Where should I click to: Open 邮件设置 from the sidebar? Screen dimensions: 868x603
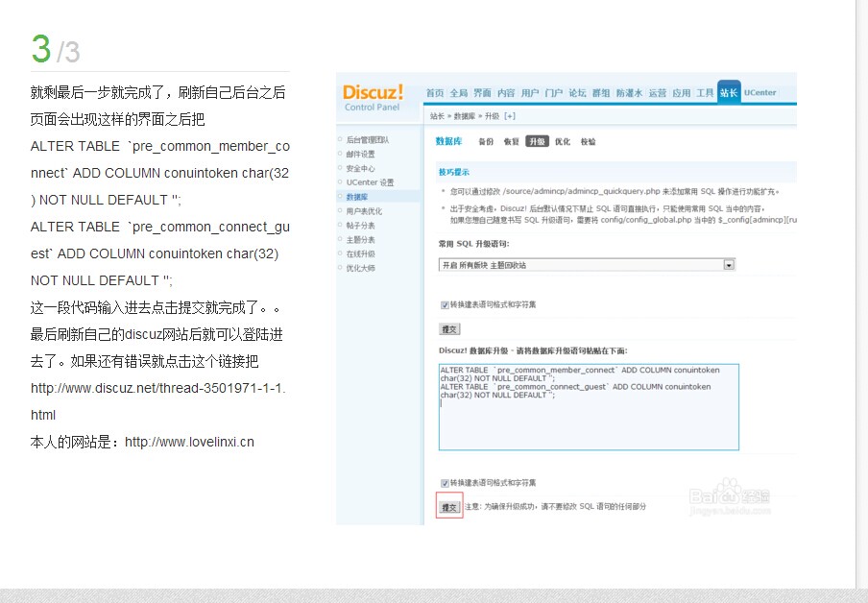(359, 156)
